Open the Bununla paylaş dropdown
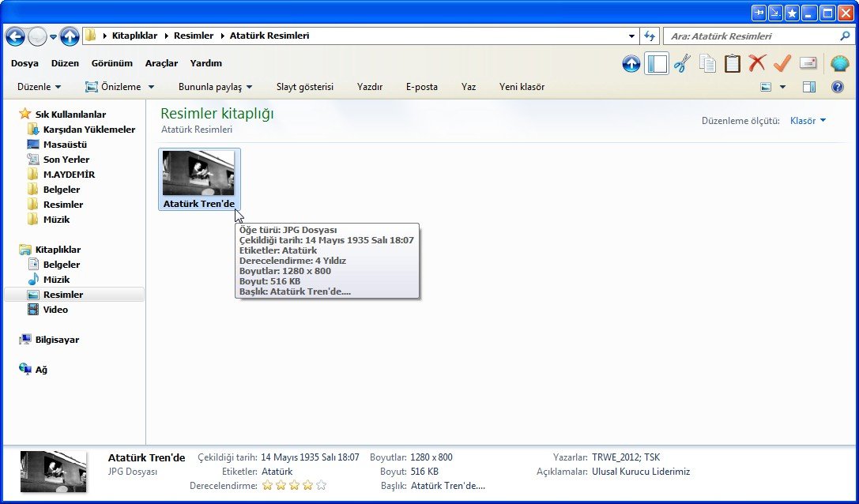 click(x=215, y=87)
